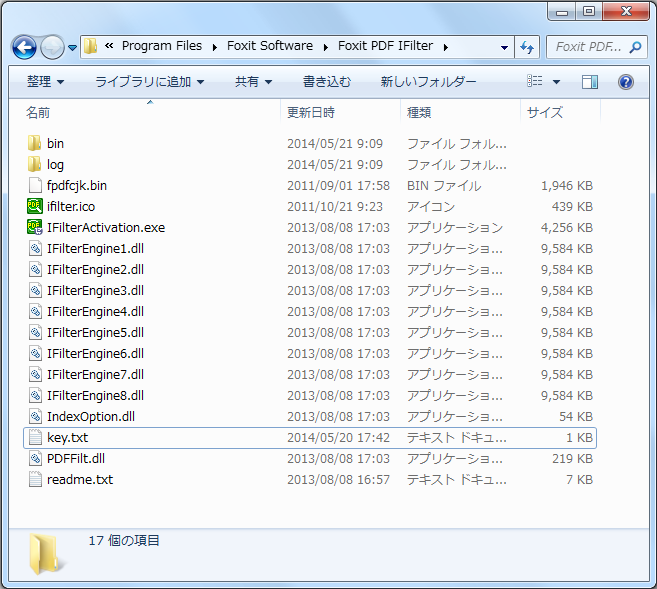Click the IFilterEngine7.dll file icon
This screenshot has width=657, height=589.
35,374
